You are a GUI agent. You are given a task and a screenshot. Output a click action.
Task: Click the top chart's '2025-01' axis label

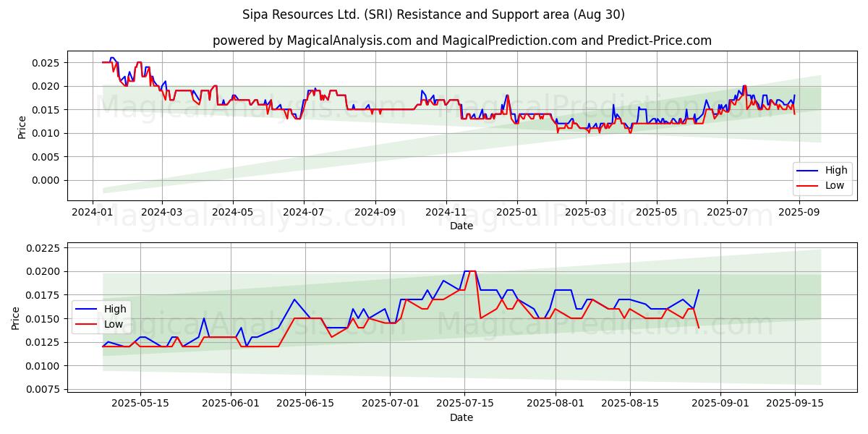coord(516,212)
